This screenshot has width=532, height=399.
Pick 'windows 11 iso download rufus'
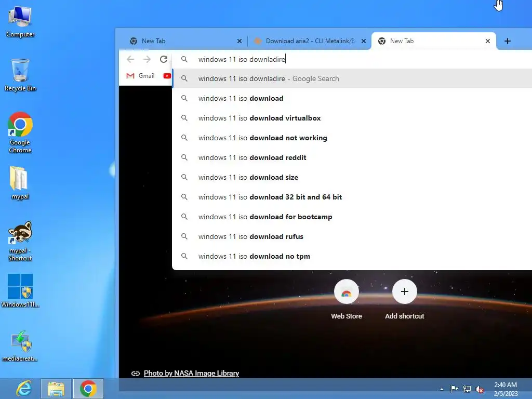pyautogui.click(x=352, y=236)
